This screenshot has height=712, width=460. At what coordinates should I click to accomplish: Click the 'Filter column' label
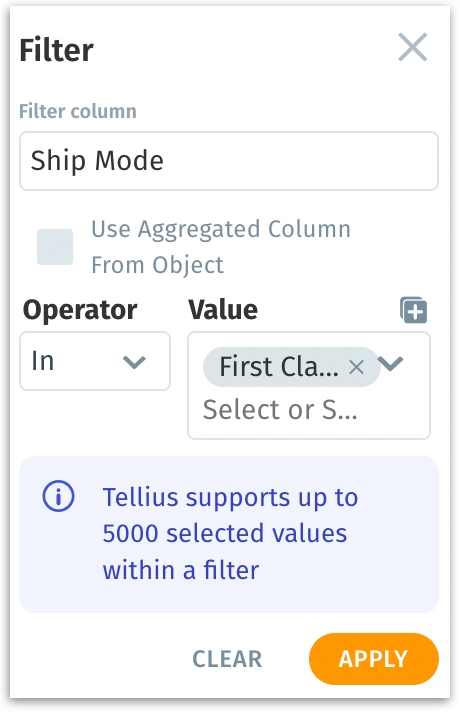coord(78,111)
